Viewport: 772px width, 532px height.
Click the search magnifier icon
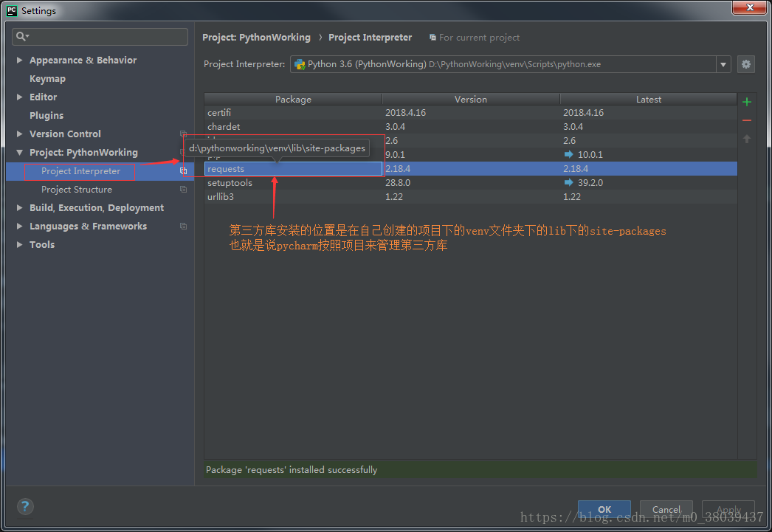coord(22,36)
